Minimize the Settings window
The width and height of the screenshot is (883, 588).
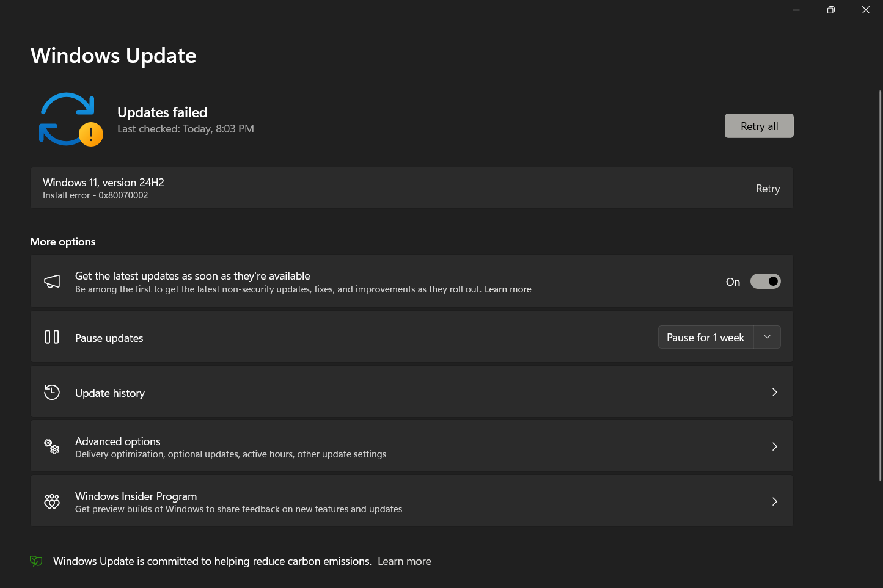tap(796, 10)
